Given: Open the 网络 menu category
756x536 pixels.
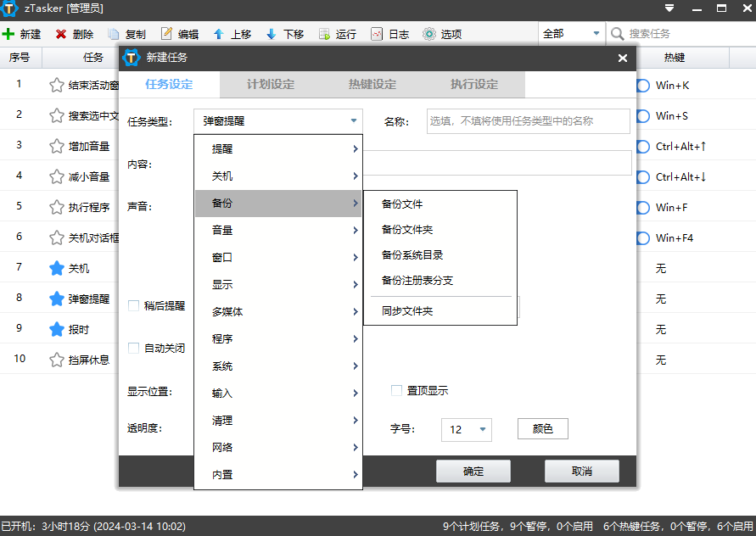Looking at the screenshot, I should point(278,447).
